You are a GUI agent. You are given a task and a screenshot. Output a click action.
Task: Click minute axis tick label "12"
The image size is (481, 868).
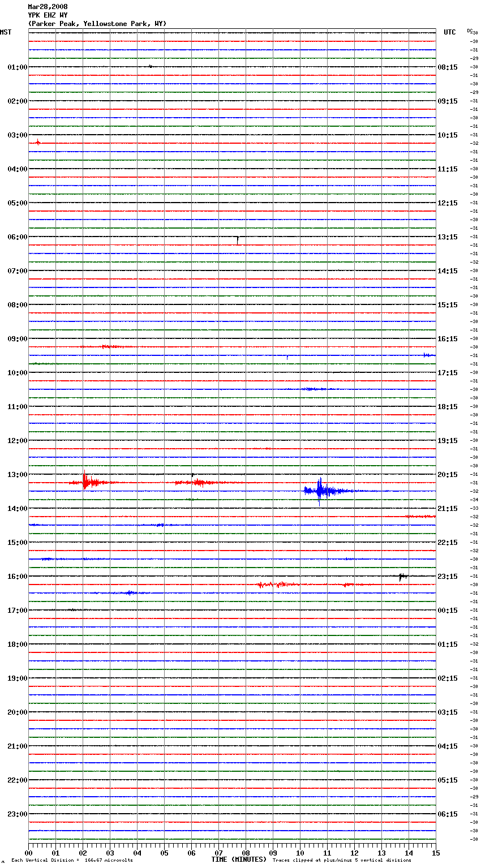[354, 853]
